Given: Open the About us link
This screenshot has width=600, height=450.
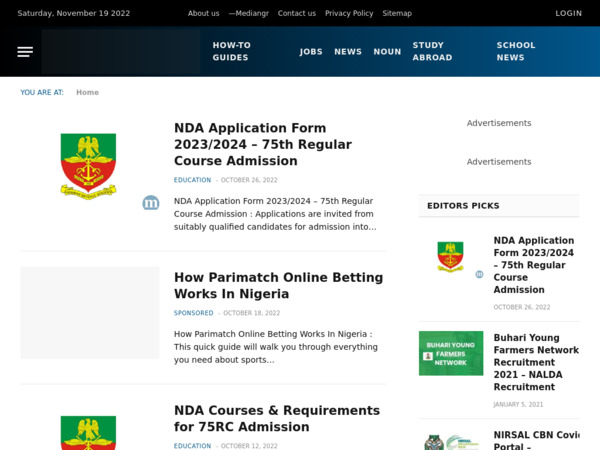Looking at the screenshot, I should click(203, 13).
